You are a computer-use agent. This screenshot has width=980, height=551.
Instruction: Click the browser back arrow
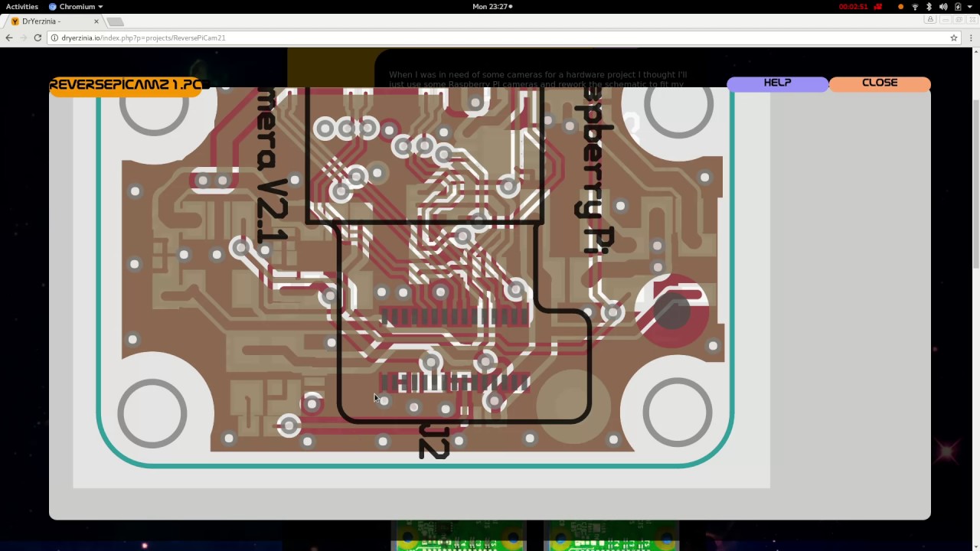tap(9, 37)
